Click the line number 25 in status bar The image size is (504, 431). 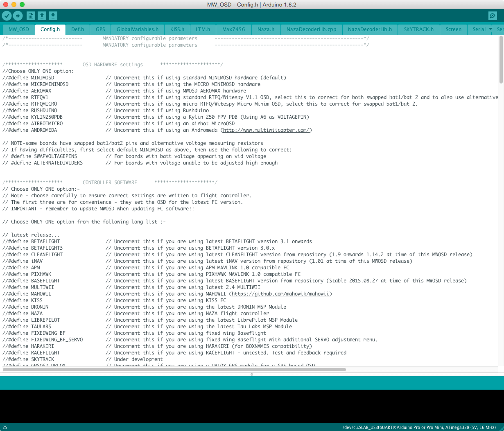5,427
